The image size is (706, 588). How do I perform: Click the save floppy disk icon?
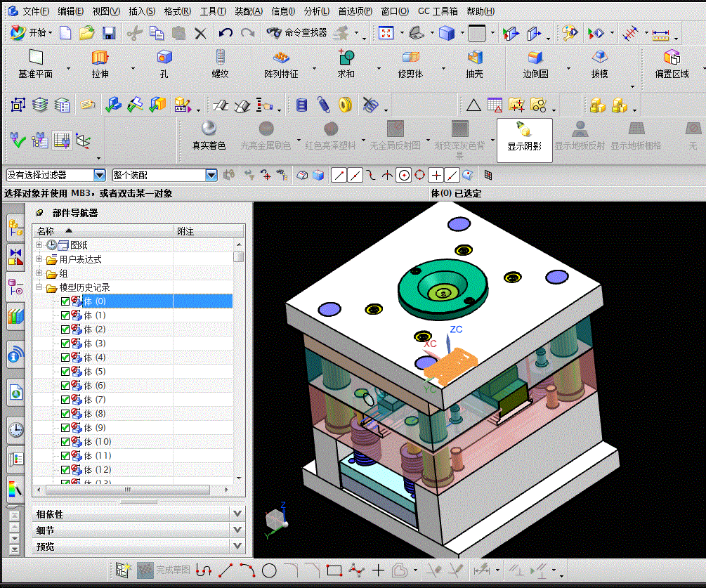tap(109, 33)
